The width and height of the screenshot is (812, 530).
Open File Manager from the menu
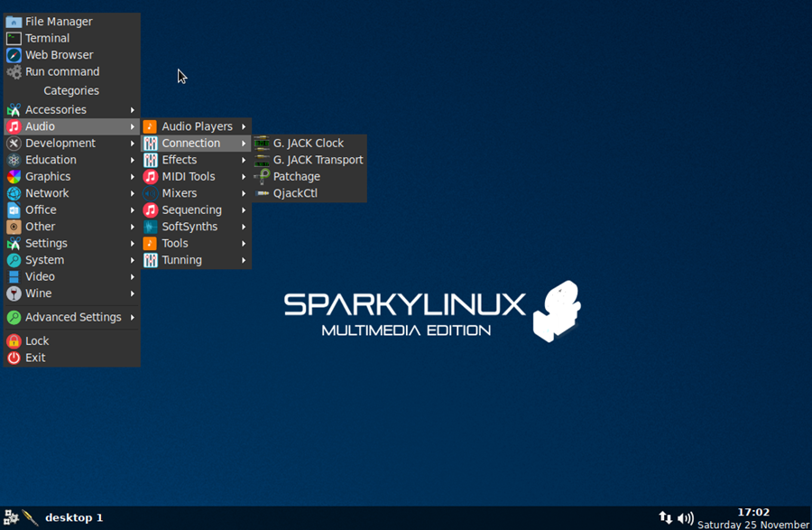point(72,22)
